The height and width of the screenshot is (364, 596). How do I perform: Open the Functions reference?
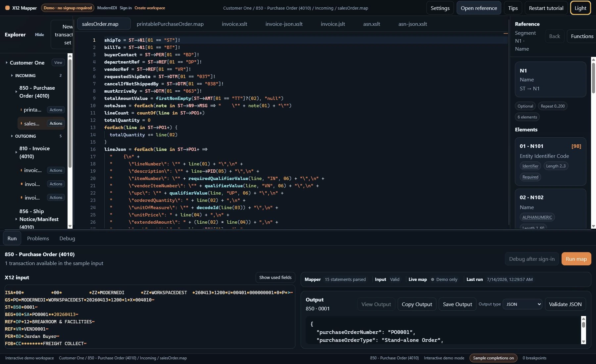[582, 36]
